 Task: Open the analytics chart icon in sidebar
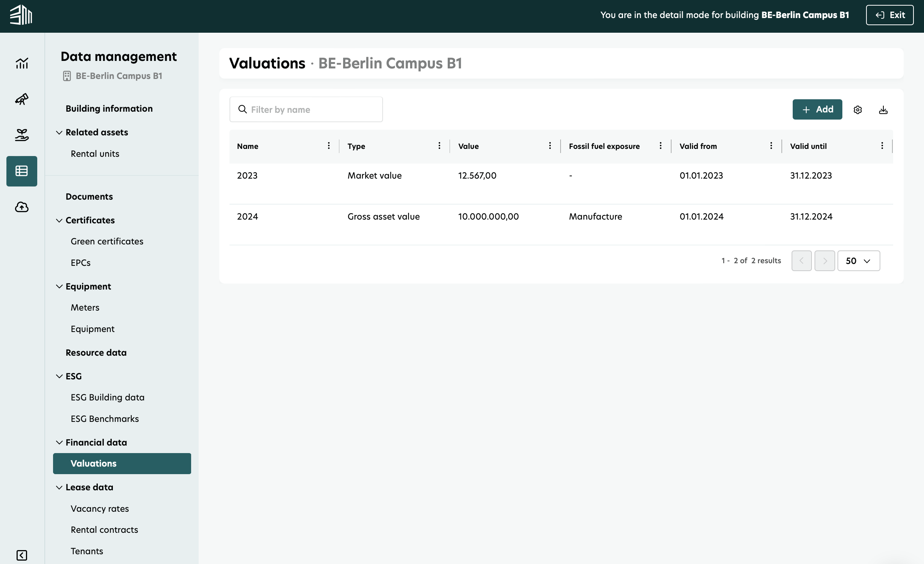click(21, 63)
